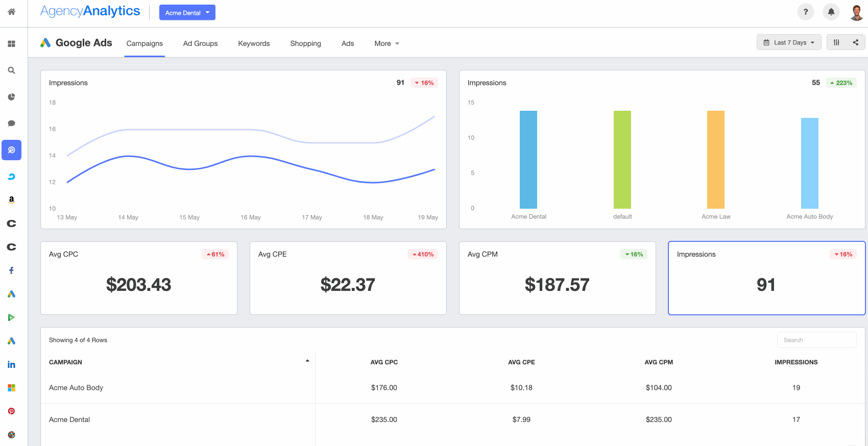Sort by the Campaign column arrow
Viewport: 868px width, 446px height.
coord(307,361)
